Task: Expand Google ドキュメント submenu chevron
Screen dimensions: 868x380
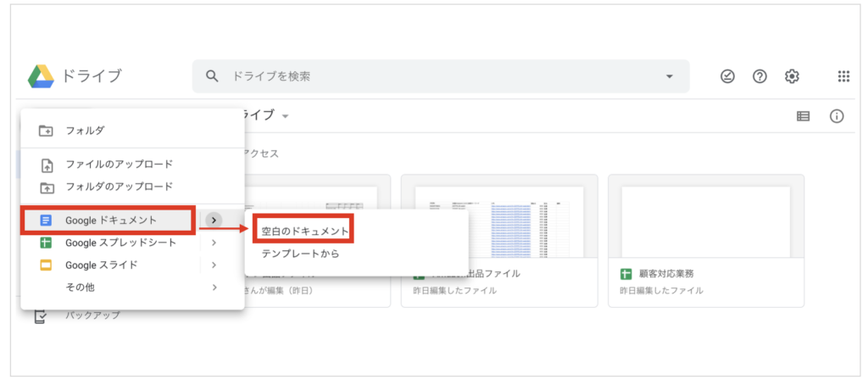Action: [214, 221]
